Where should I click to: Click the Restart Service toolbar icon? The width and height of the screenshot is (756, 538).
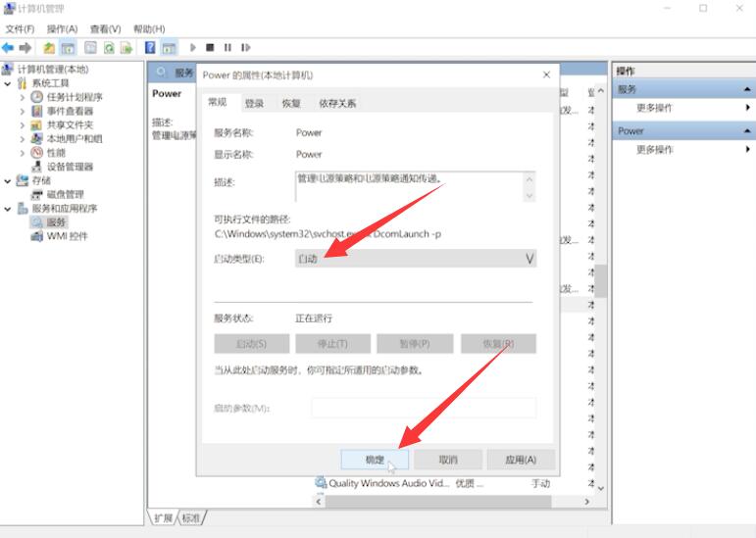coord(246,48)
